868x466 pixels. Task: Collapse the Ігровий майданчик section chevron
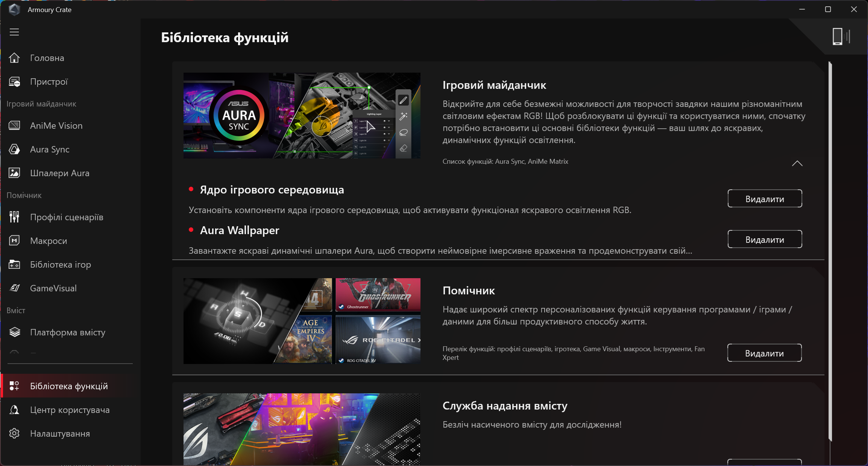797,163
